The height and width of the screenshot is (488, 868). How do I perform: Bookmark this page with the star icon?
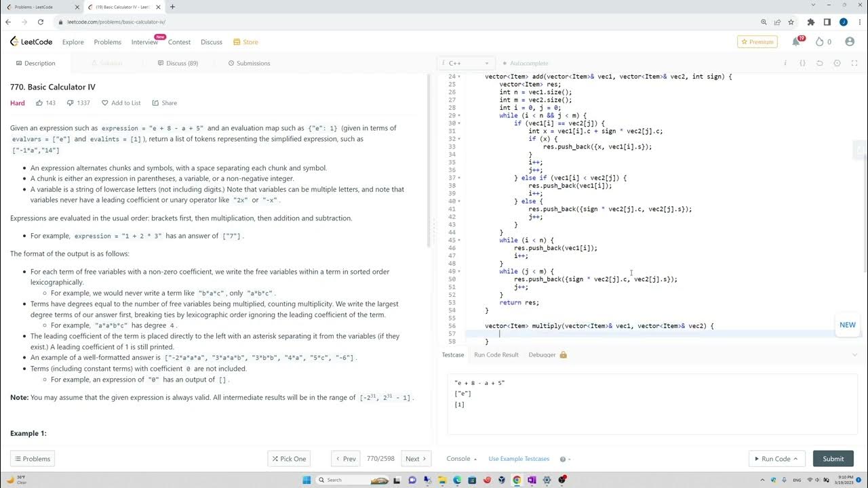tap(791, 22)
